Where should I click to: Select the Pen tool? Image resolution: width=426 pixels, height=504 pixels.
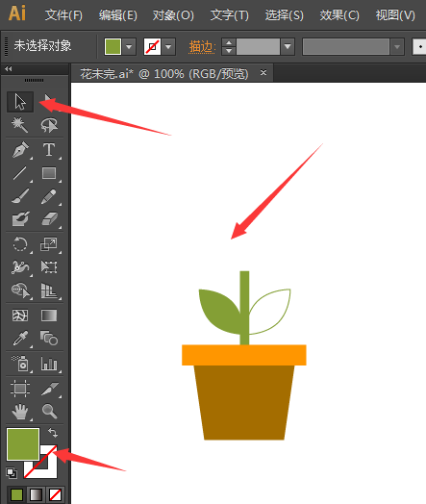[20, 150]
